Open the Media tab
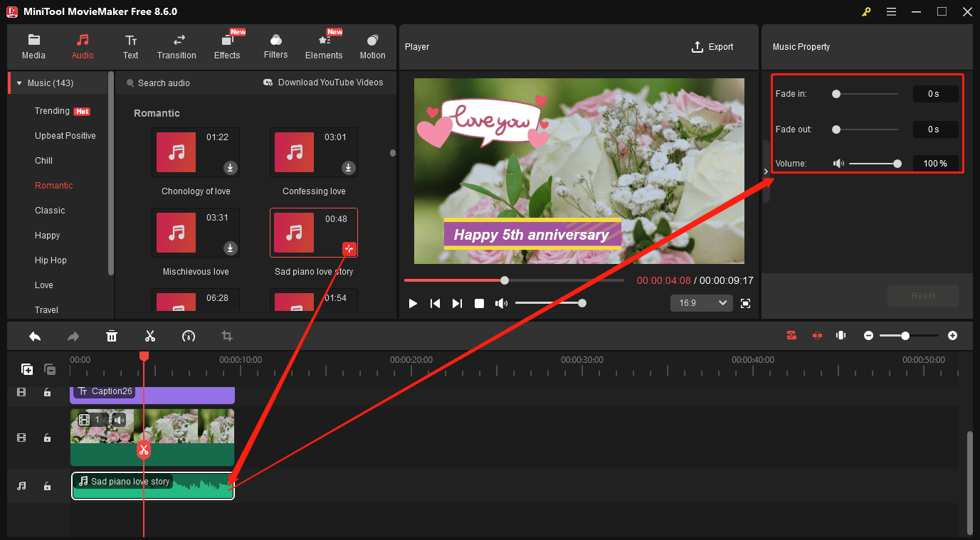The width and height of the screenshot is (980, 540). [x=33, y=47]
